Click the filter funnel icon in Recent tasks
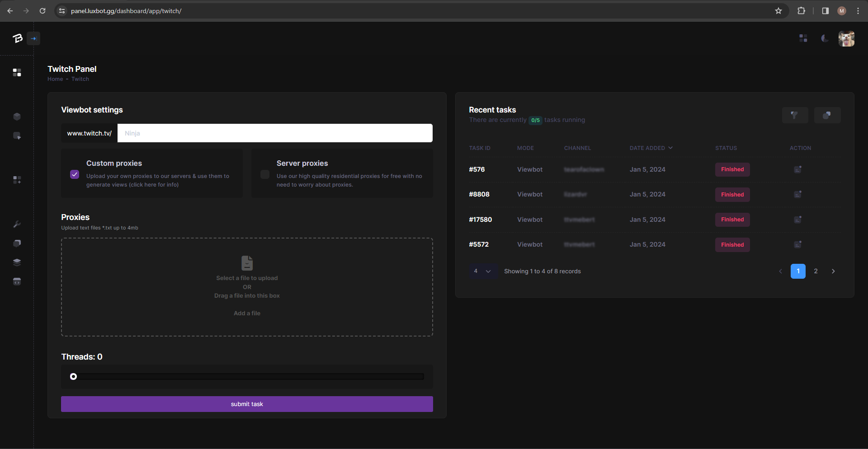The width and height of the screenshot is (868, 449). (794, 115)
